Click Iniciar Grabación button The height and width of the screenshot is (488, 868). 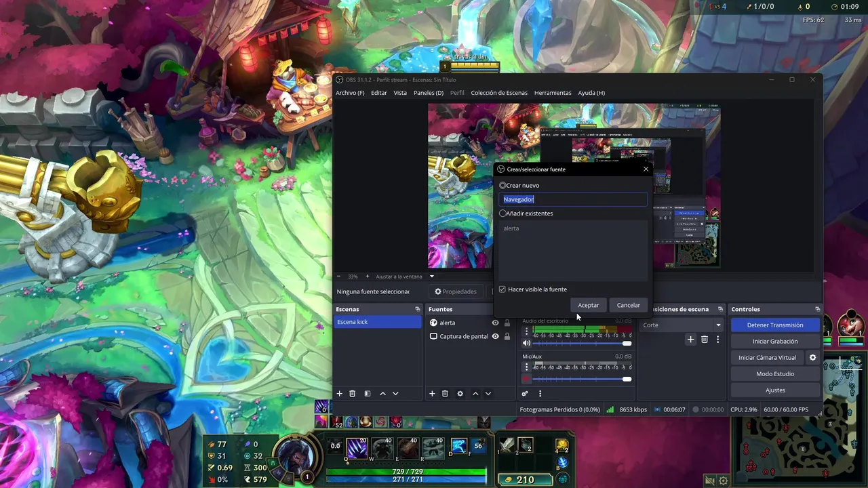point(775,342)
